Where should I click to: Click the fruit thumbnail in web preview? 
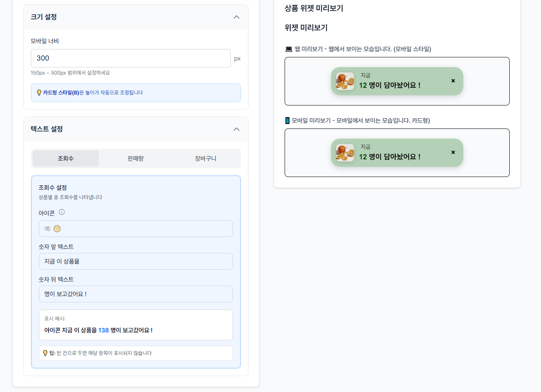[345, 81]
